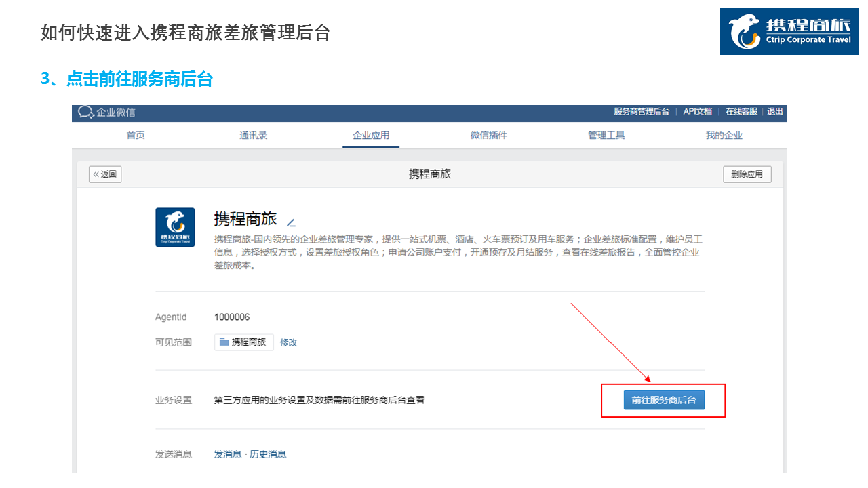Open the 服务商管理后台 link
868x488 pixels.
point(642,112)
